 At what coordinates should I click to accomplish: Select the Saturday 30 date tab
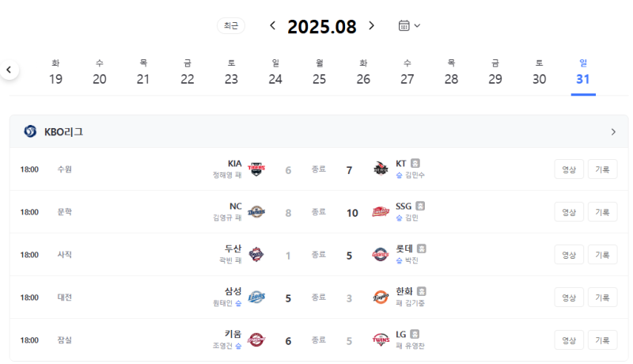pyautogui.click(x=540, y=72)
